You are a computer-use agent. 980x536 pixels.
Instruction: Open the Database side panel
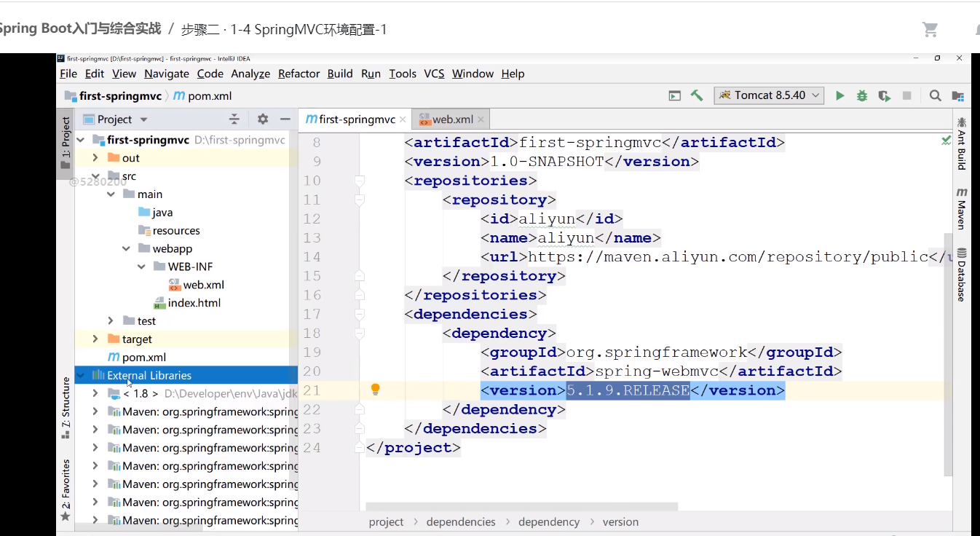(x=962, y=275)
